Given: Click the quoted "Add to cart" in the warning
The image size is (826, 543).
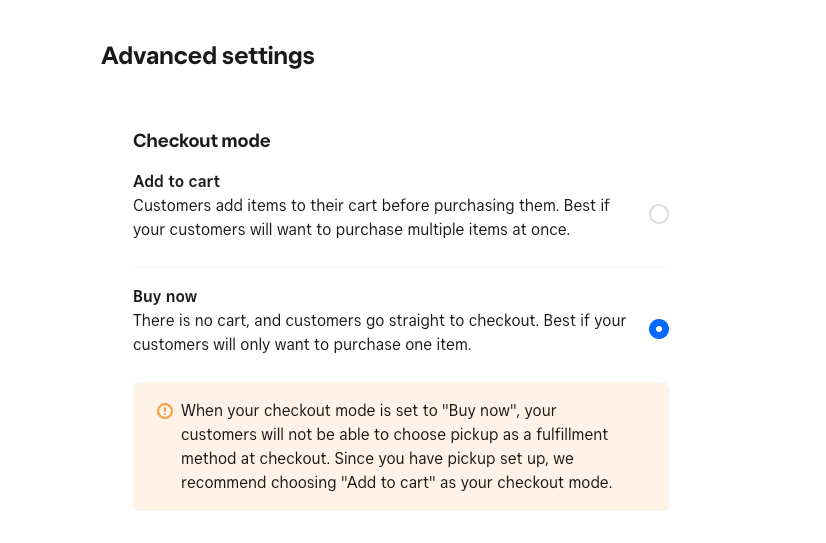Looking at the screenshot, I should (x=388, y=482).
